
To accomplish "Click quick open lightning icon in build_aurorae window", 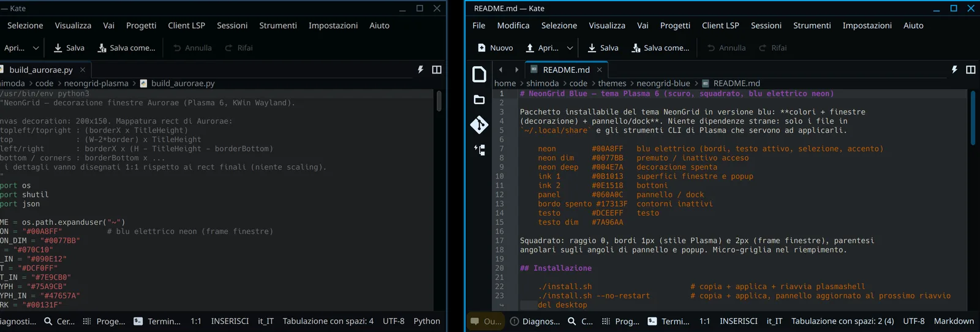I will [420, 70].
